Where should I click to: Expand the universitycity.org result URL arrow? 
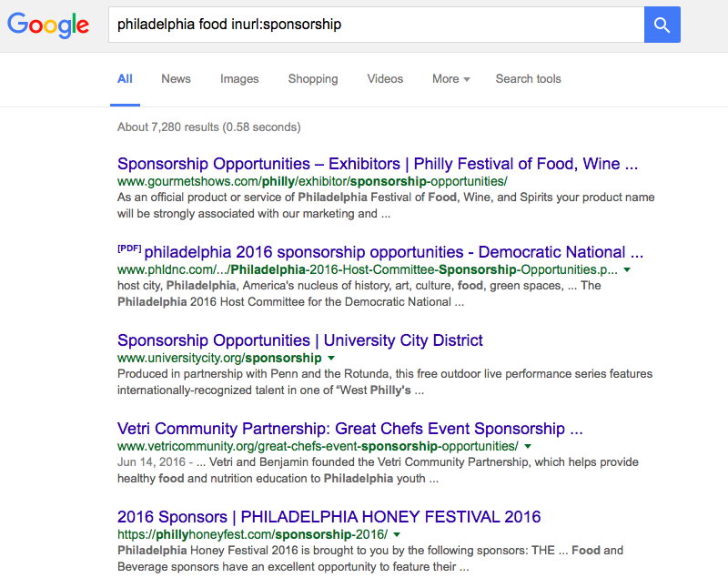tap(331, 358)
